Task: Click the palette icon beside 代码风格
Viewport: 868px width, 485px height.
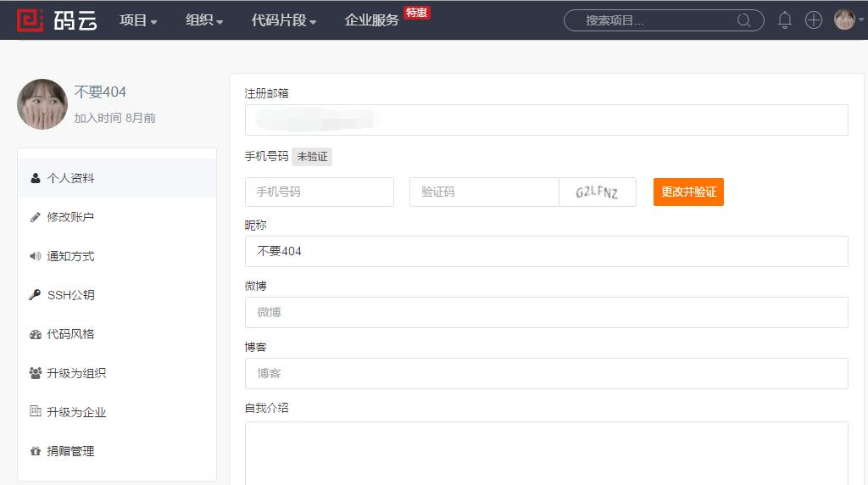Action: click(x=36, y=334)
